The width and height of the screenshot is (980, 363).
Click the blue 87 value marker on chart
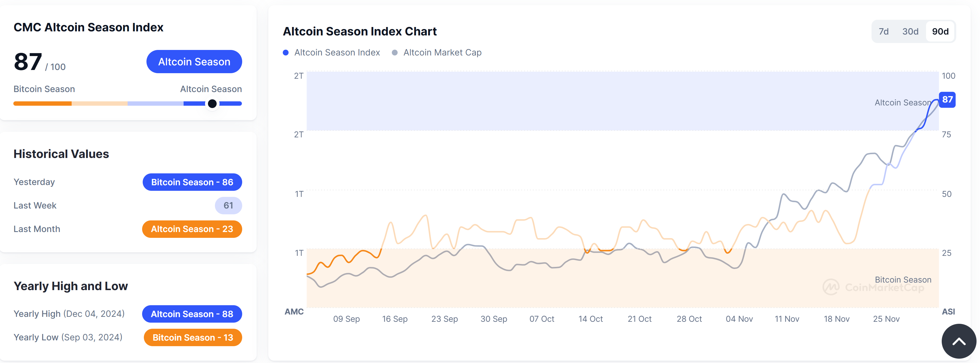pyautogui.click(x=947, y=100)
